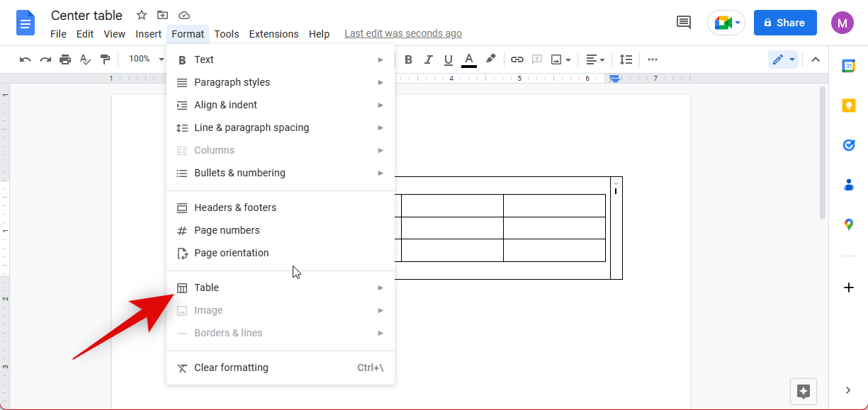The image size is (868, 410).
Task: Click the Center table document title
Action: click(x=86, y=16)
